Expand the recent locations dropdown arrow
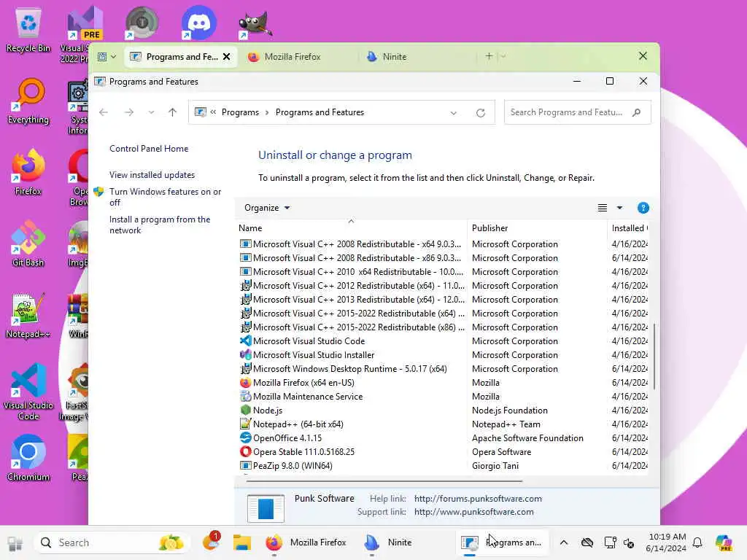 tap(151, 112)
